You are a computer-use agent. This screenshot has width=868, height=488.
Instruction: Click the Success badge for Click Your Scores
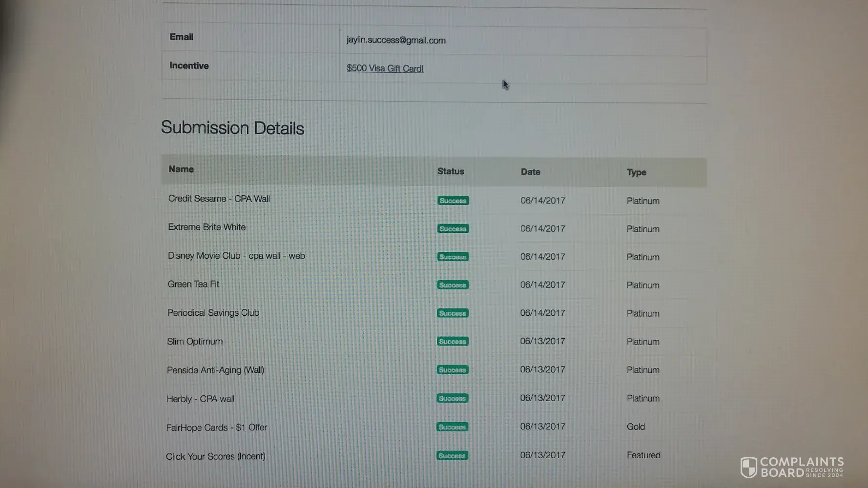coord(452,456)
